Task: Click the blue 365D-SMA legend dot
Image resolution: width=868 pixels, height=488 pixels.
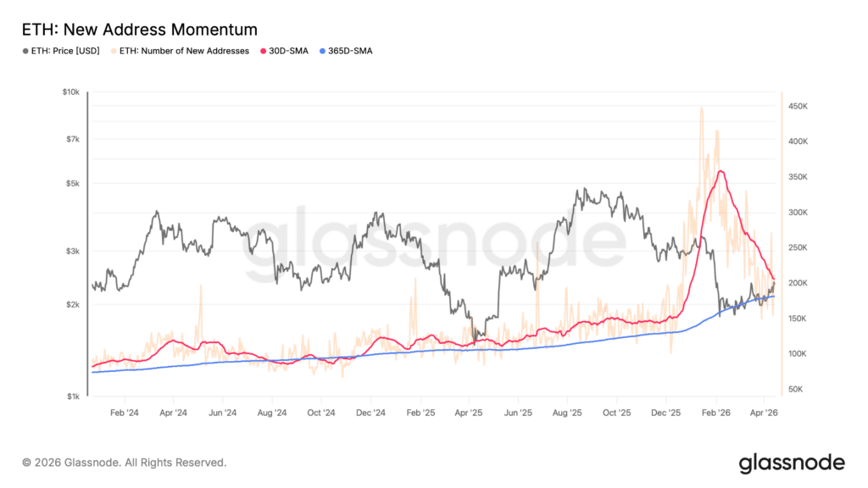Action: click(323, 51)
